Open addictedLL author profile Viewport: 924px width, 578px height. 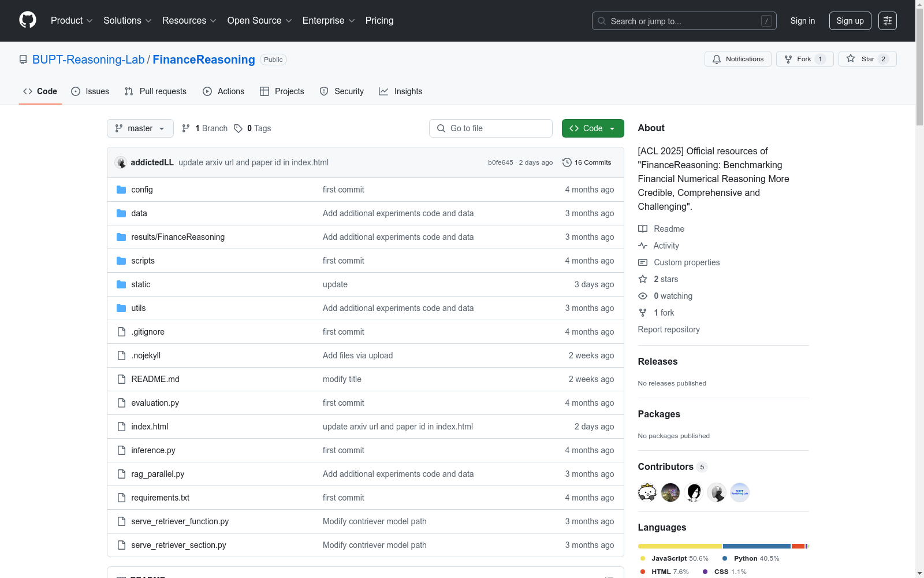pos(152,162)
